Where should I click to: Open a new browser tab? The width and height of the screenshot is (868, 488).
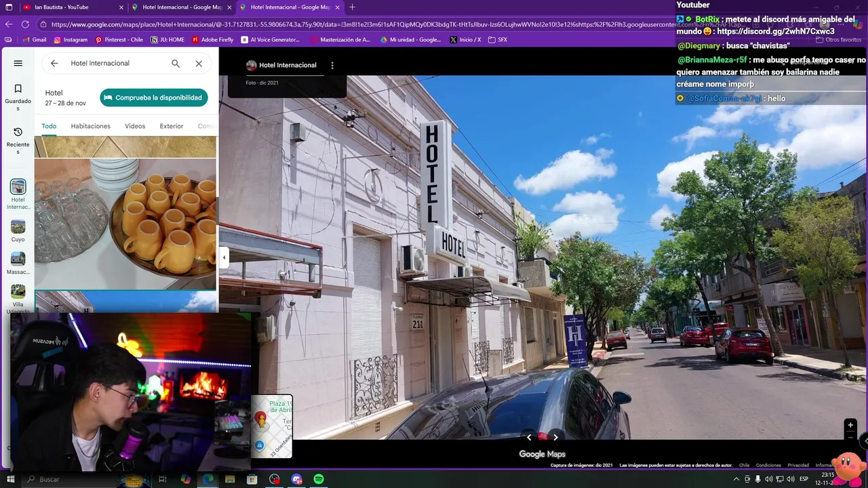352,7
